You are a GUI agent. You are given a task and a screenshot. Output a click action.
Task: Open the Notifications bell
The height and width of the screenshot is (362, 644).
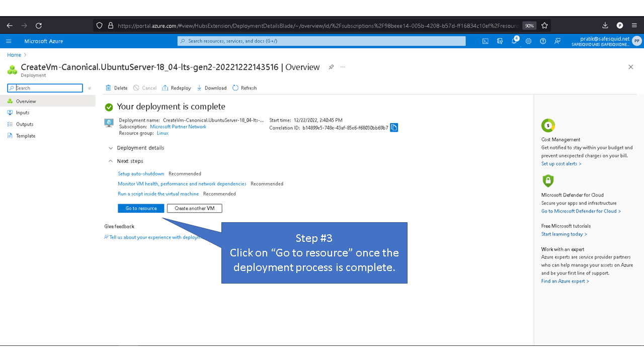(514, 41)
